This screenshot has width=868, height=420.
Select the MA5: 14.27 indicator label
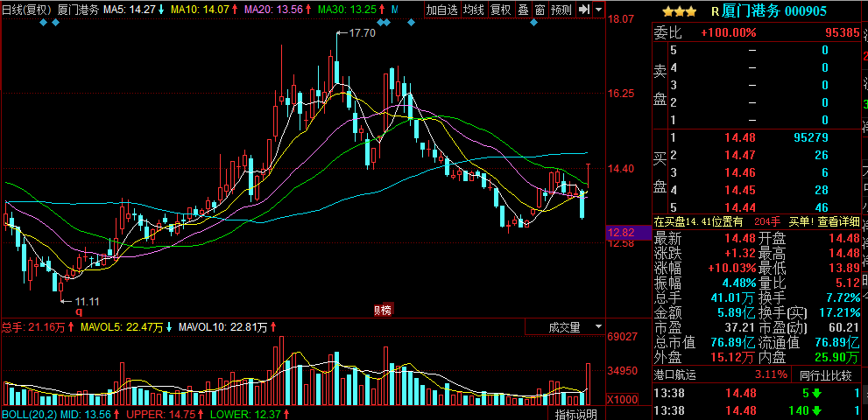pyautogui.click(x=133, y=10)
